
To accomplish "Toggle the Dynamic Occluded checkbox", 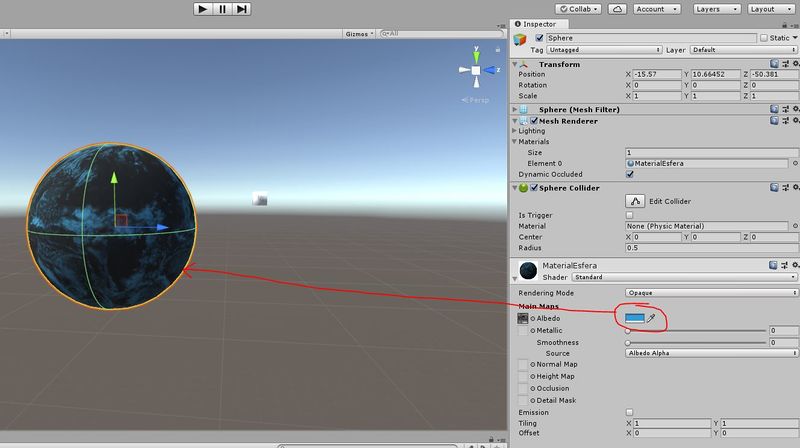I will tap(630, 174).
